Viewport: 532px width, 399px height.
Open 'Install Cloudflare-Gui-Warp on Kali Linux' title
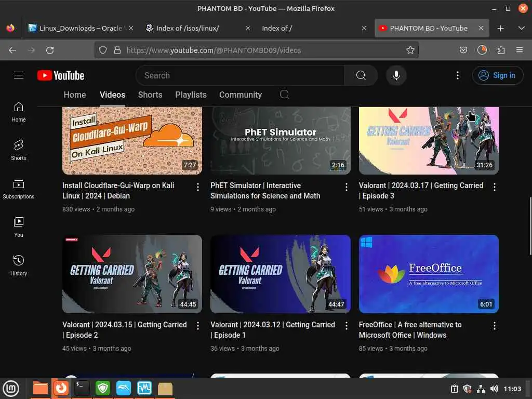[x=118, y=191]
